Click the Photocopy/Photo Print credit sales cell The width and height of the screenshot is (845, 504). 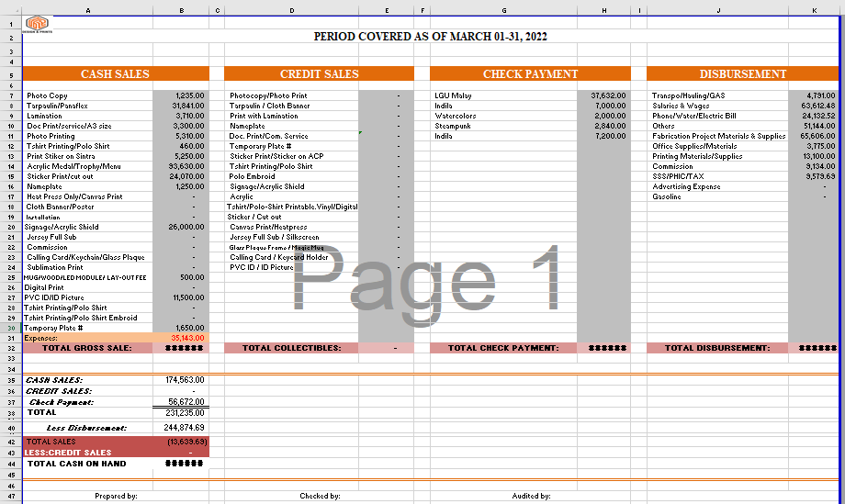[291, 95]
